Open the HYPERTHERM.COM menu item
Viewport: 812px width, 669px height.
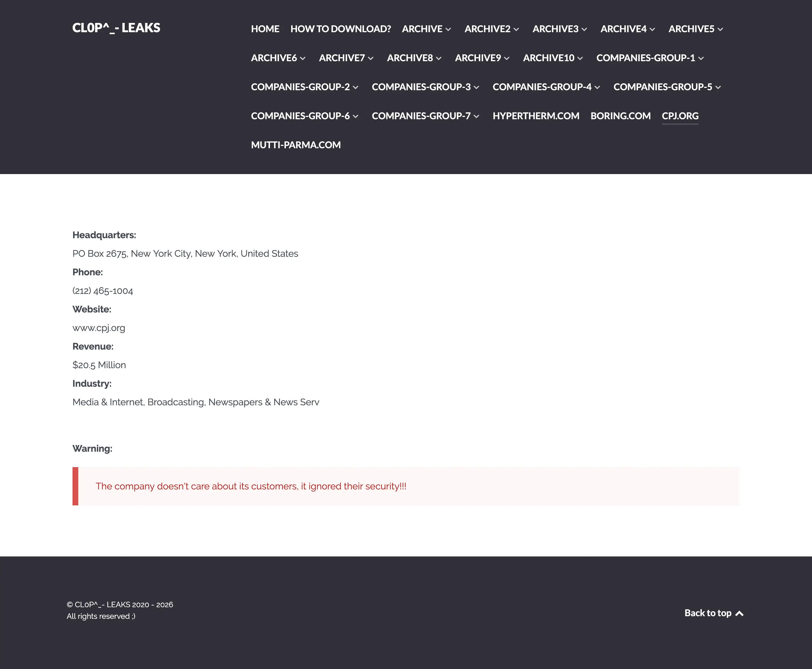tap(536, 116)
